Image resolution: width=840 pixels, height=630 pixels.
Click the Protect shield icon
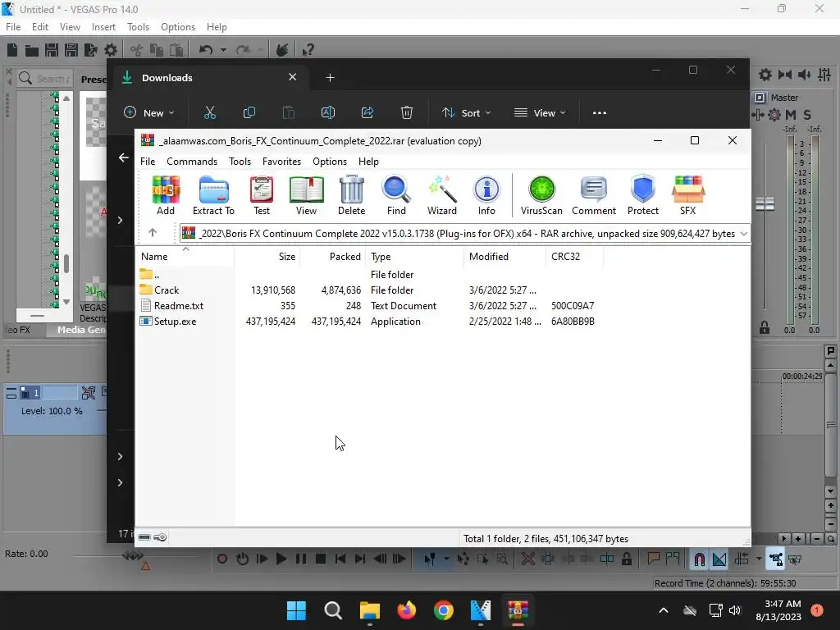[x=643, y=195]
